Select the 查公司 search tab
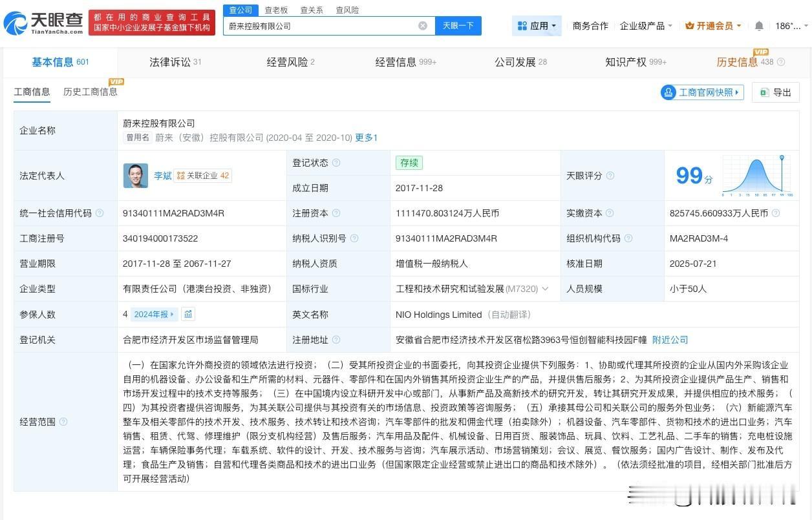This screenshot has width=812, height=520. click(x=240, y=10)
